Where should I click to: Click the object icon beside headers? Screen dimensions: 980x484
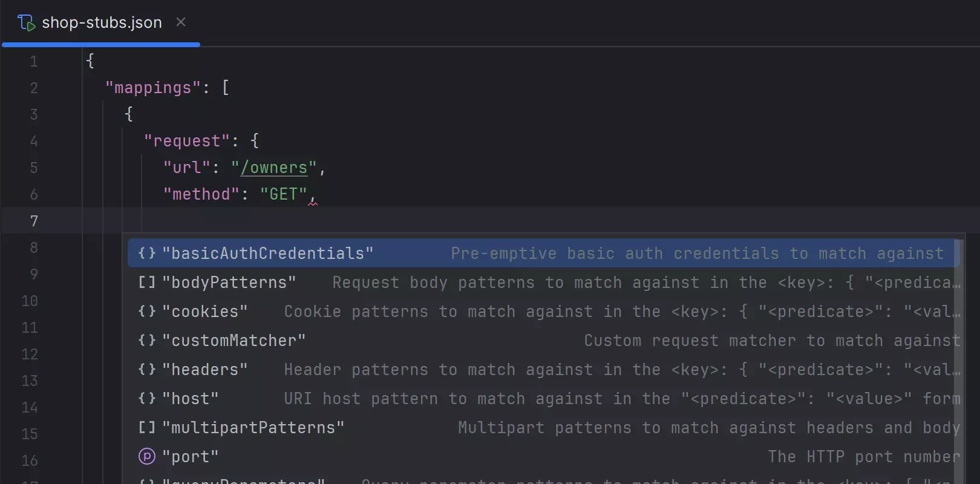coord(147,370)
